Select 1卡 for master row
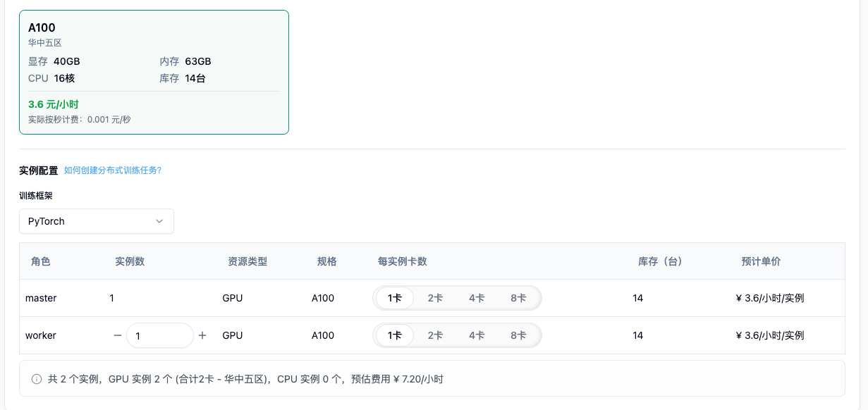The image size is (868, 410). [395, 298]
